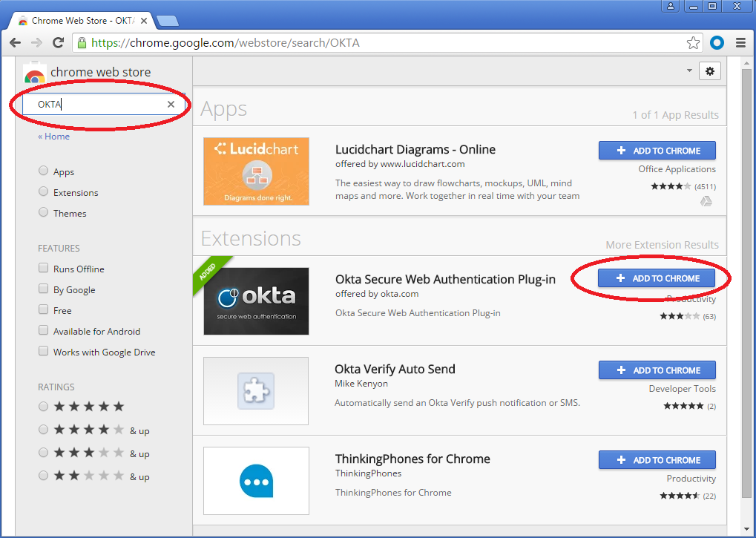This screenshot has width=756, height=538.
Task: Open the Lucidchart Diagrams thumbnail
Action: point(256,171)
